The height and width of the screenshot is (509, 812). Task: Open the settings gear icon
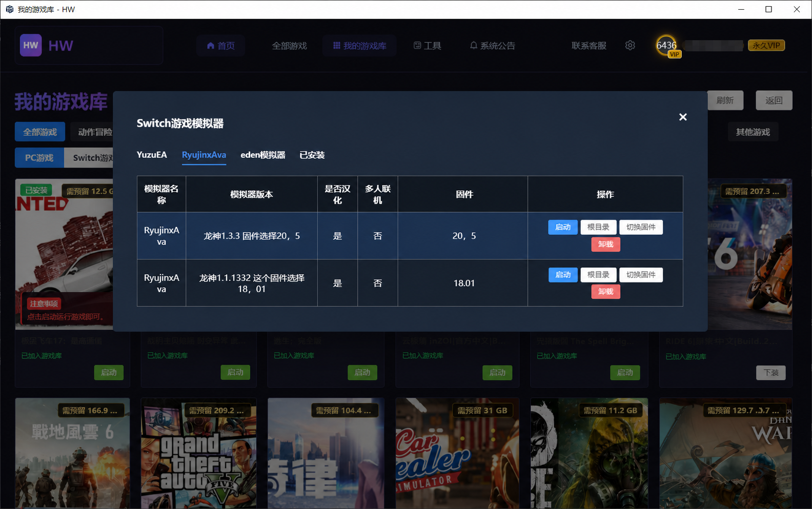pos(630,45)
